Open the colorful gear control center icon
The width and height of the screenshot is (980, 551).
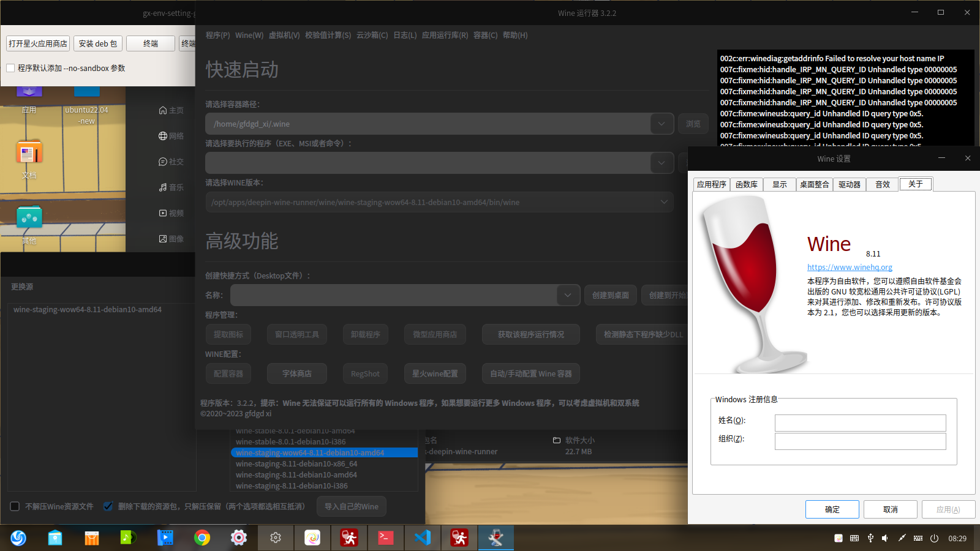[x=239, y=538]
